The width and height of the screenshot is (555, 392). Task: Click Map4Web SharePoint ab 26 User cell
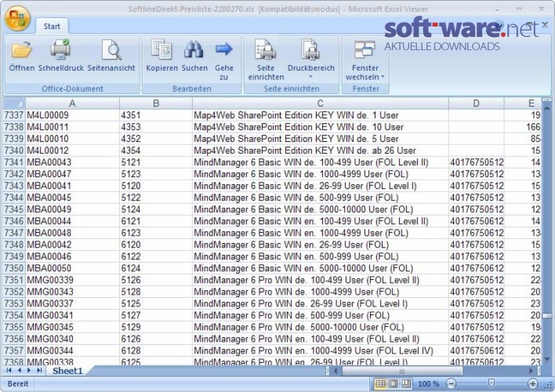[x=320, y=151]
